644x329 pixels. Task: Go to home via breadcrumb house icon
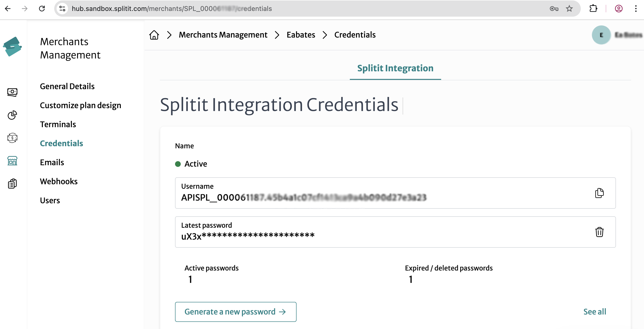[154, 35]
